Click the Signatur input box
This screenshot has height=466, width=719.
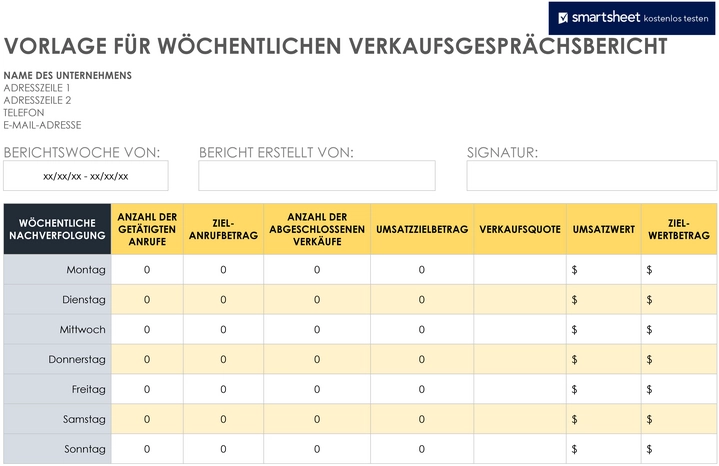[592, 176]
